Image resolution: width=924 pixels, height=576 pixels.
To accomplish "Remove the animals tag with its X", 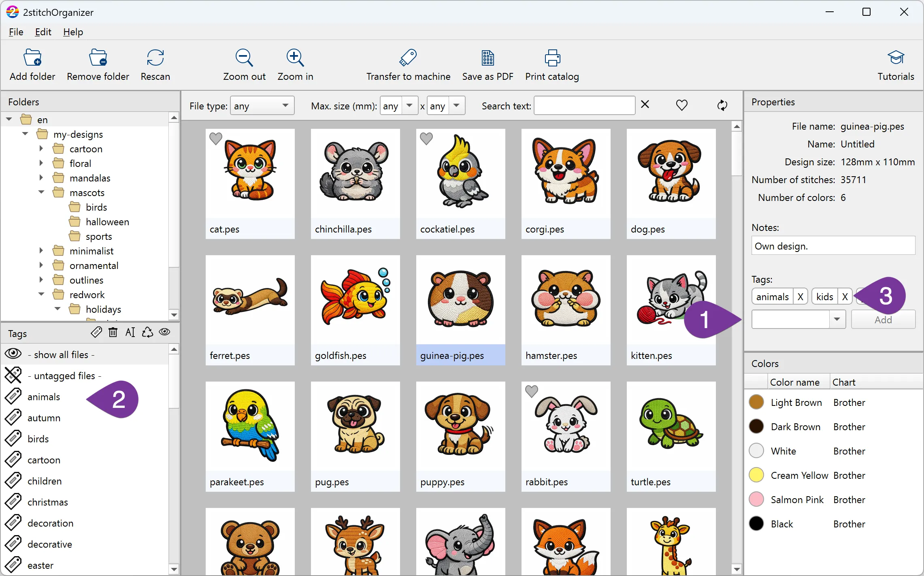I will 800,297.
